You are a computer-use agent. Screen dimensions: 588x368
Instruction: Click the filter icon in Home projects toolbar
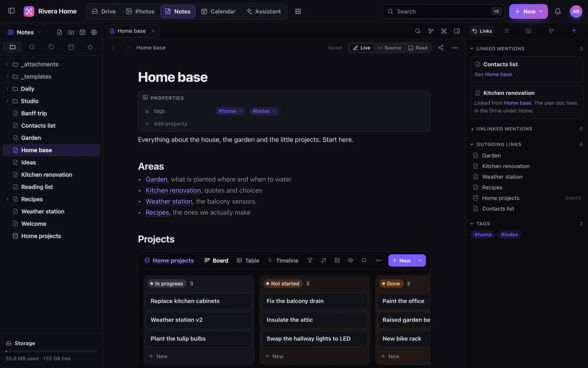pos(310,261)
